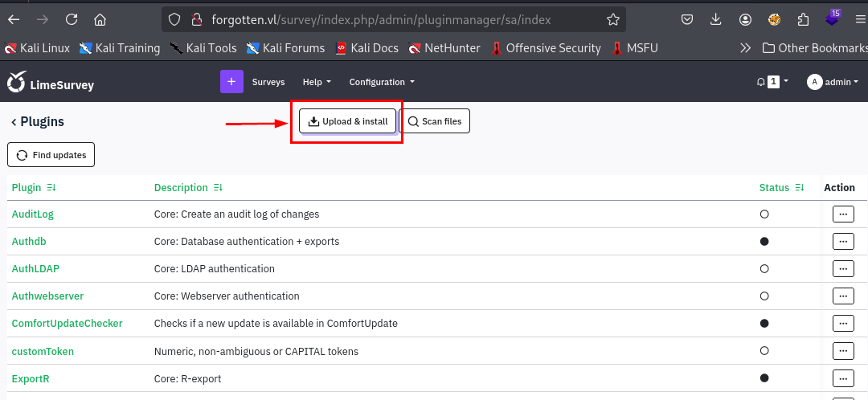Reload the page in browser
Image resolution: width=868 pixels, height=400 pixels.
coord(72,19)
